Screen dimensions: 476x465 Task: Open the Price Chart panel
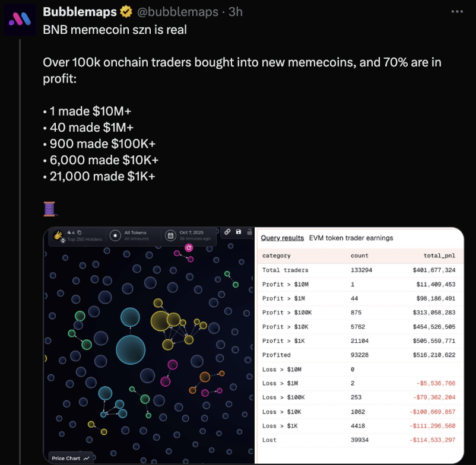click(71, 458)
